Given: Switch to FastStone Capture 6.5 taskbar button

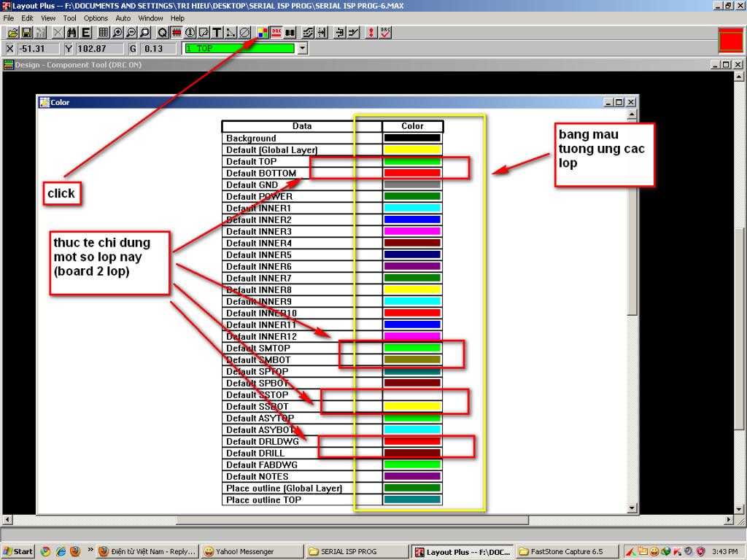Looking at the screenshot, I should pyautogui.click(x=567, y=551).
